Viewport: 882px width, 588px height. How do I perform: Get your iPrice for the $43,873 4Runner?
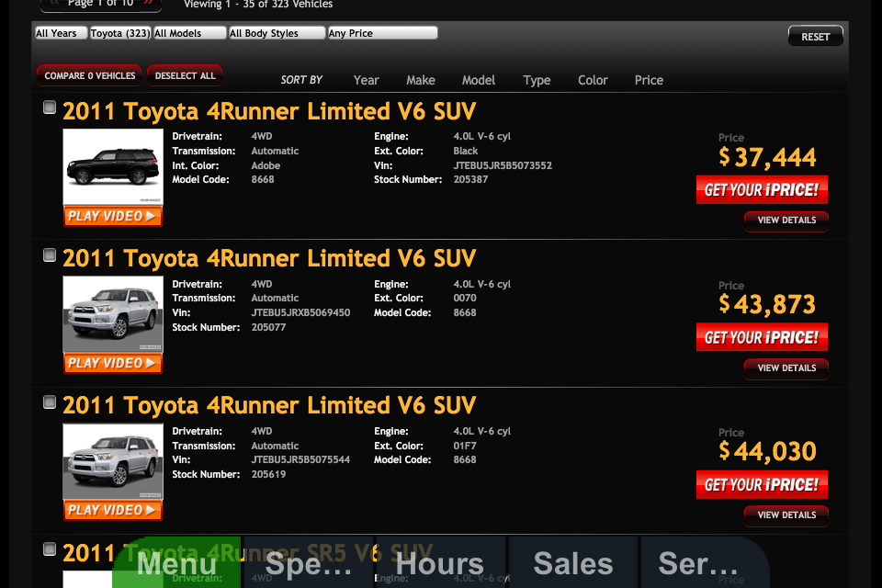762,337
